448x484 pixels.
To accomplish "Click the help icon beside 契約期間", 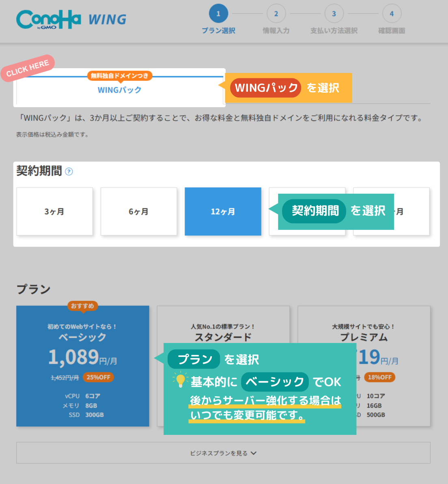I will click(x=69, y=171).
